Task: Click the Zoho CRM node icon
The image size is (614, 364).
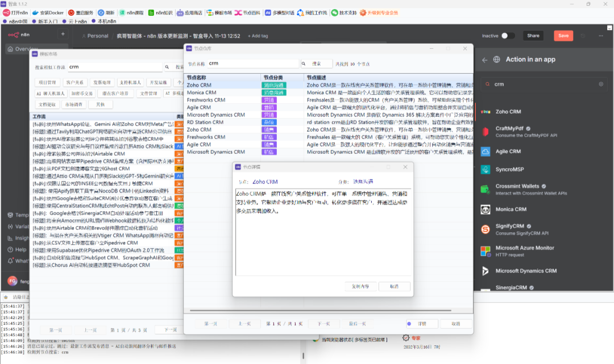Action: coord(486,112)
